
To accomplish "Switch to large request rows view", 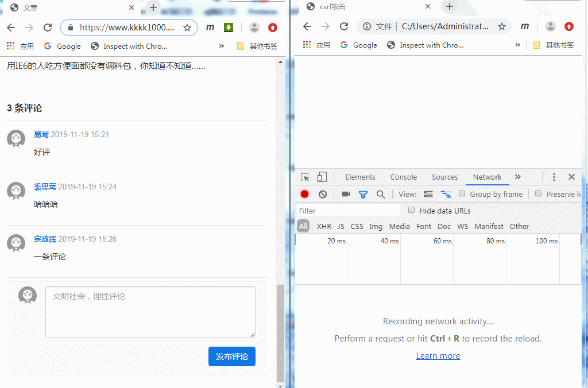I will pos(428,194).
